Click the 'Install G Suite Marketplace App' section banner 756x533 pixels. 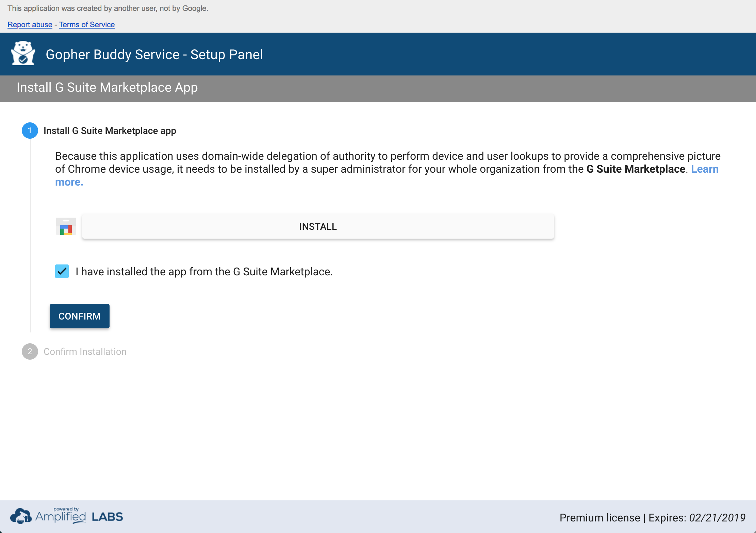coord(107,88)
